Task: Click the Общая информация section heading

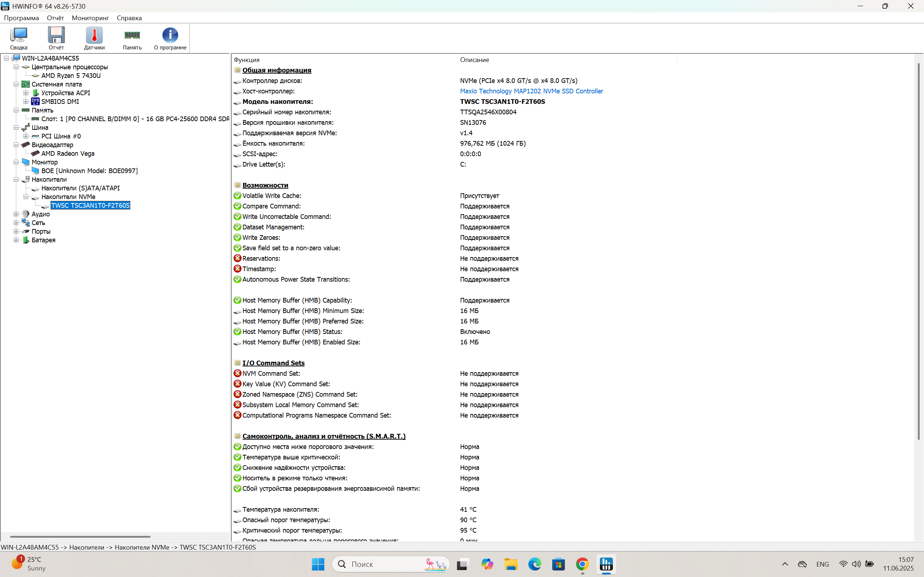Action: pyautogui.click(x=276, y=70)
